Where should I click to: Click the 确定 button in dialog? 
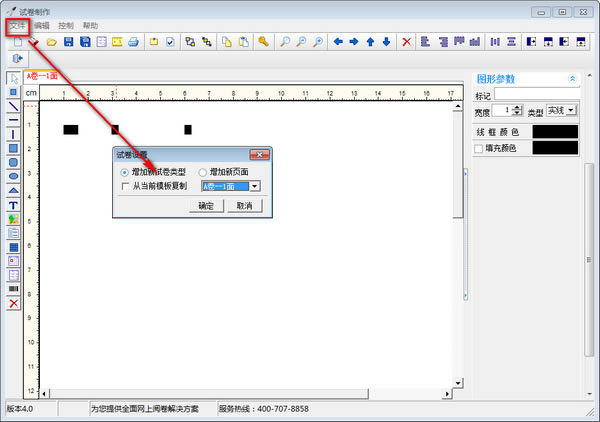click(x=206, y=205)
